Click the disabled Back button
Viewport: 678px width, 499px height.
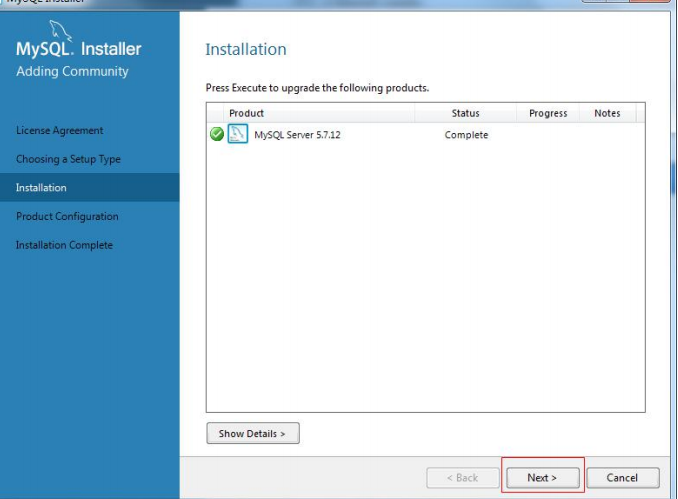[x=463, y=477]
